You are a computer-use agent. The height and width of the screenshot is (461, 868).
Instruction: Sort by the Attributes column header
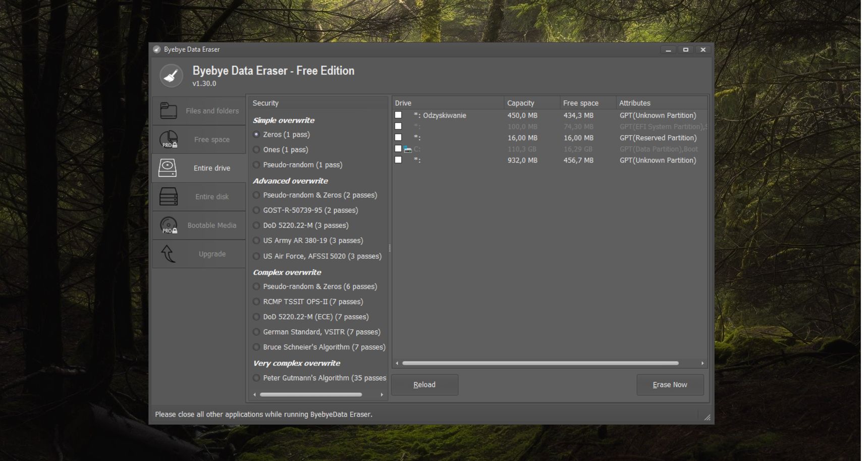point(662,103)
